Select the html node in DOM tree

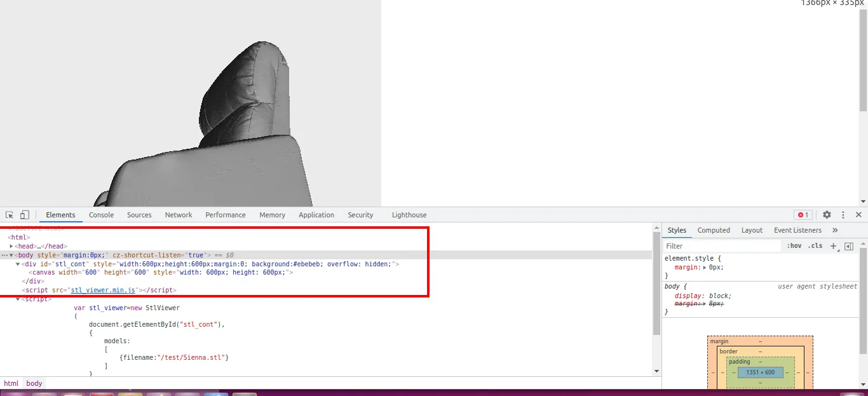19,237
